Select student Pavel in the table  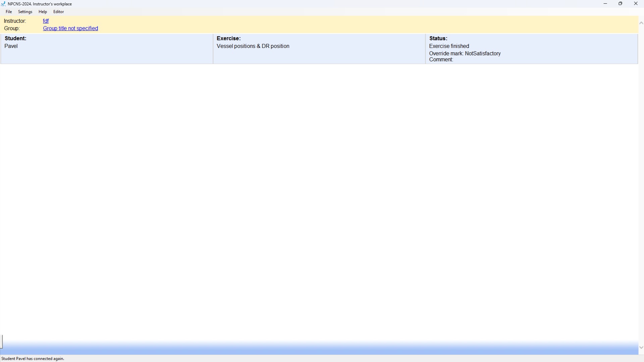[11, 46]
